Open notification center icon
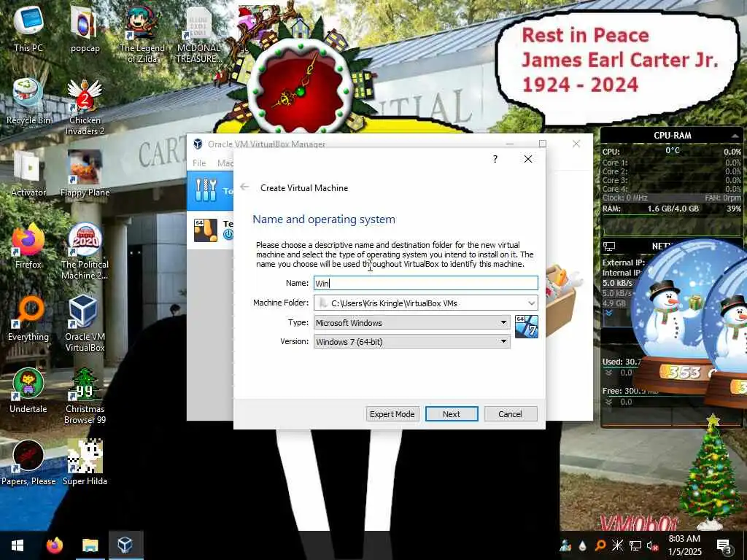747x560 pixels. coord(724,545)
